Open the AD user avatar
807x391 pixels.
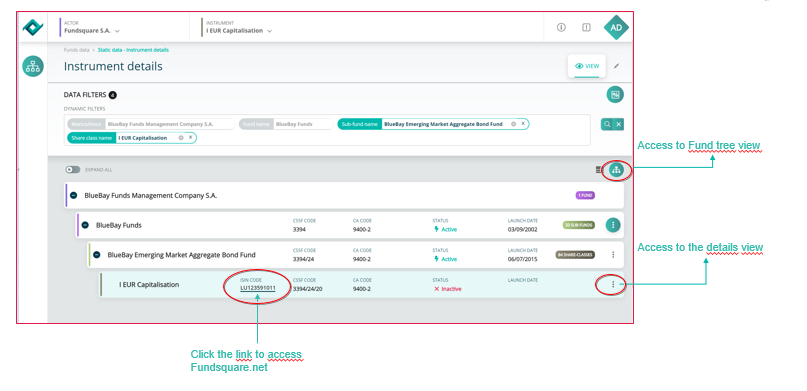[x=616, y=28]
